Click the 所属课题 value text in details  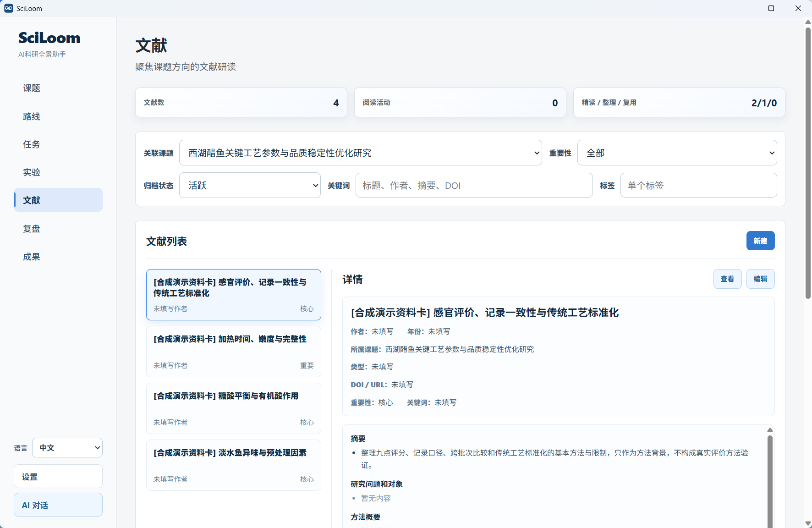coord(460,349)
